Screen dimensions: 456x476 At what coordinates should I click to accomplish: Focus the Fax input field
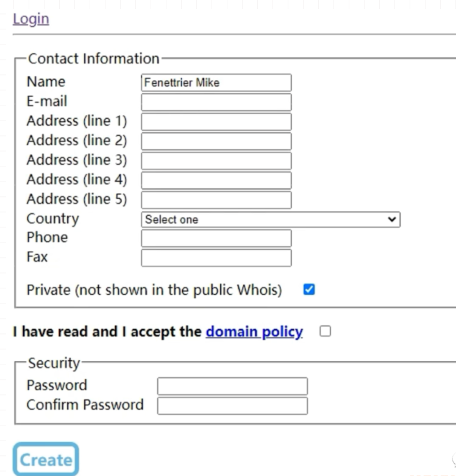tap(216, 258)
